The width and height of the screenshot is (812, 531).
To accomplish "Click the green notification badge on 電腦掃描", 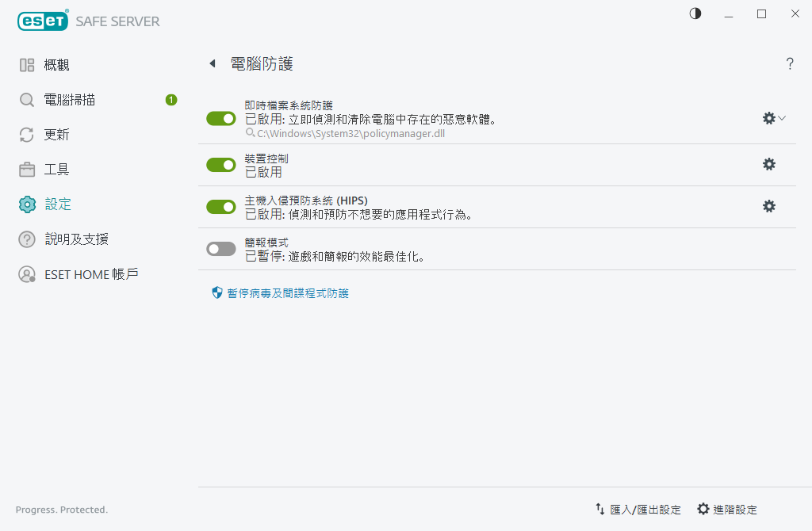I will [x=170, y=100].
